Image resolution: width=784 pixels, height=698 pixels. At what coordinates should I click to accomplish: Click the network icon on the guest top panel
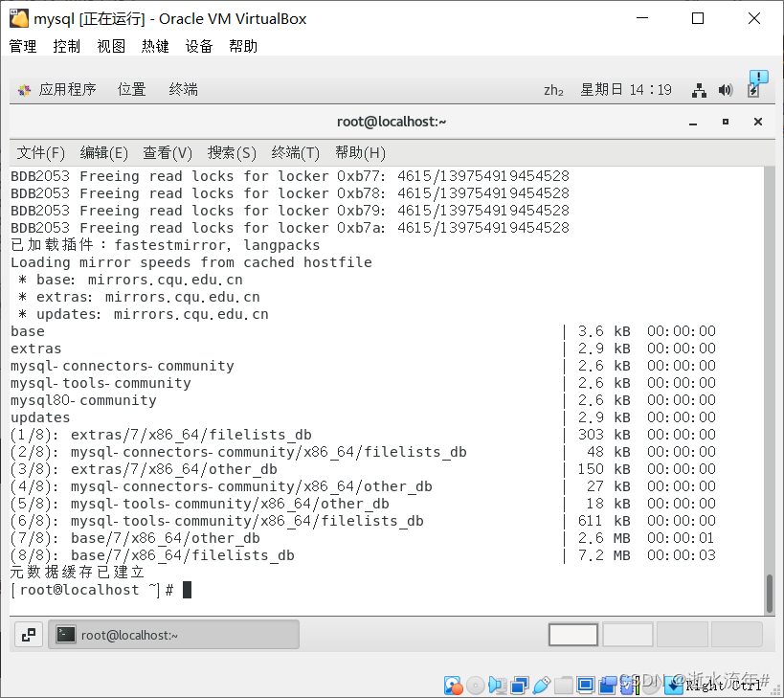tap(699, 89)
